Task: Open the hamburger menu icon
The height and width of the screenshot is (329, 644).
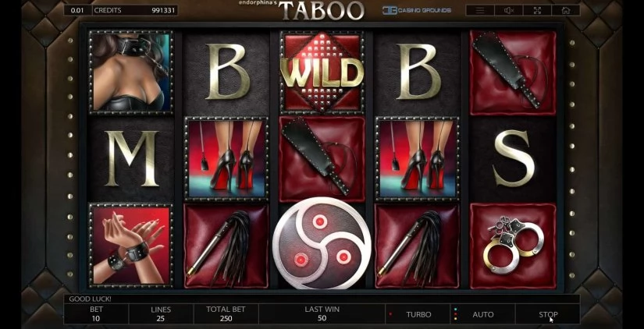Action: (x=480, y=11)
